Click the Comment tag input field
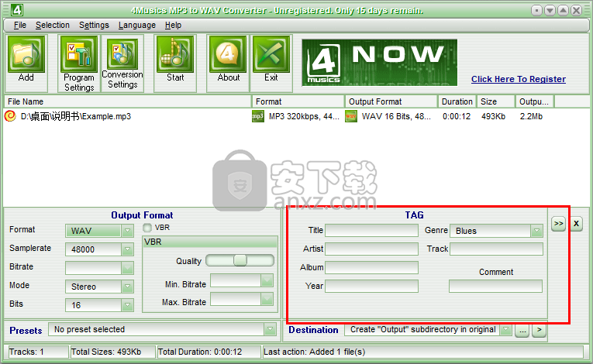The height and width of the screenshot is (364, 593). pos(496,286)
